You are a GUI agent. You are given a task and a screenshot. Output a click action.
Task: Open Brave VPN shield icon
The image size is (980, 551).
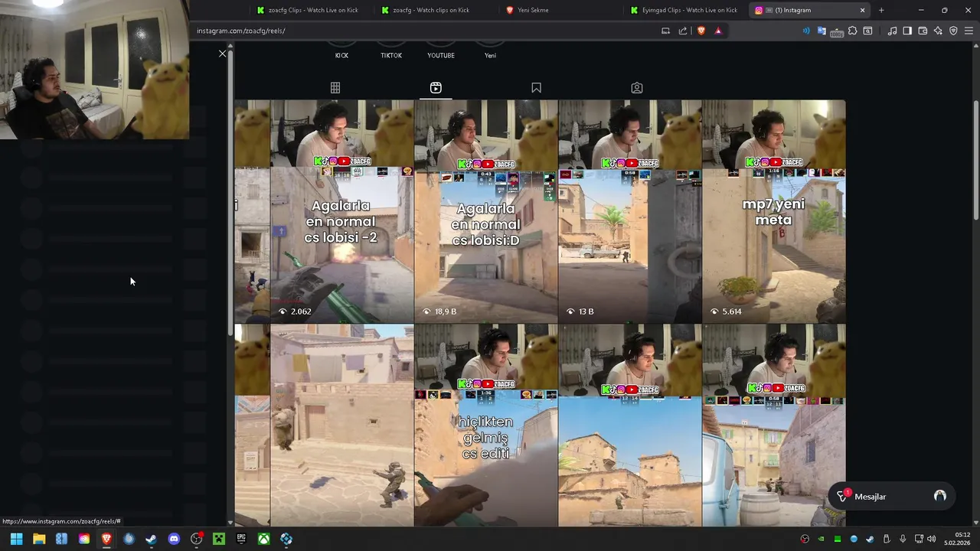[x=953, y=31]
